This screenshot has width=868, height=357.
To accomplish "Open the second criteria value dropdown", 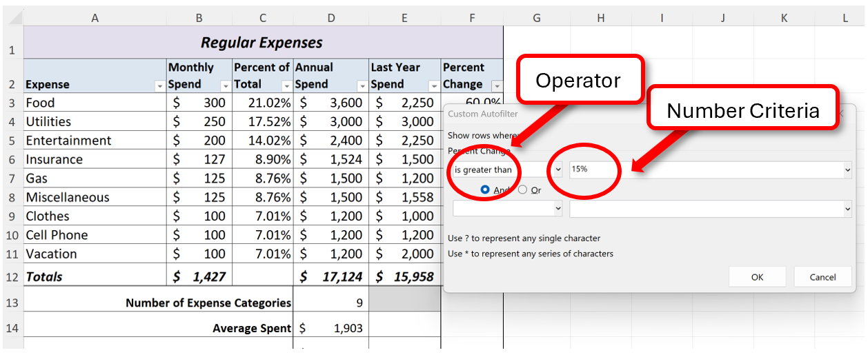I will point(847,208).
